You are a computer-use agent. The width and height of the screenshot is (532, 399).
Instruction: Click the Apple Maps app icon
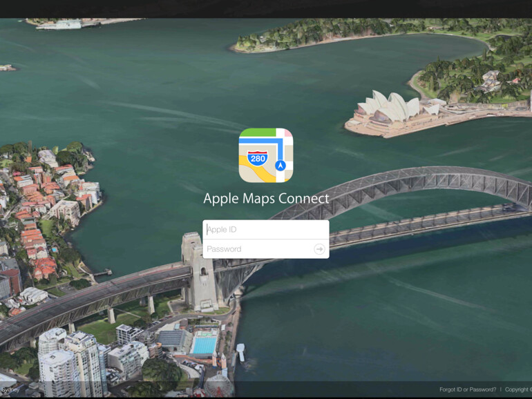pos(266,155)
